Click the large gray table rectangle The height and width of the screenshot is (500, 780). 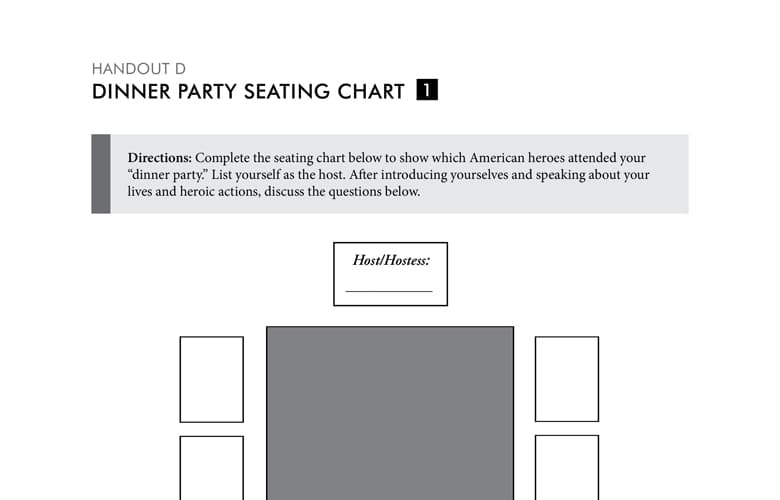[390, 410]
